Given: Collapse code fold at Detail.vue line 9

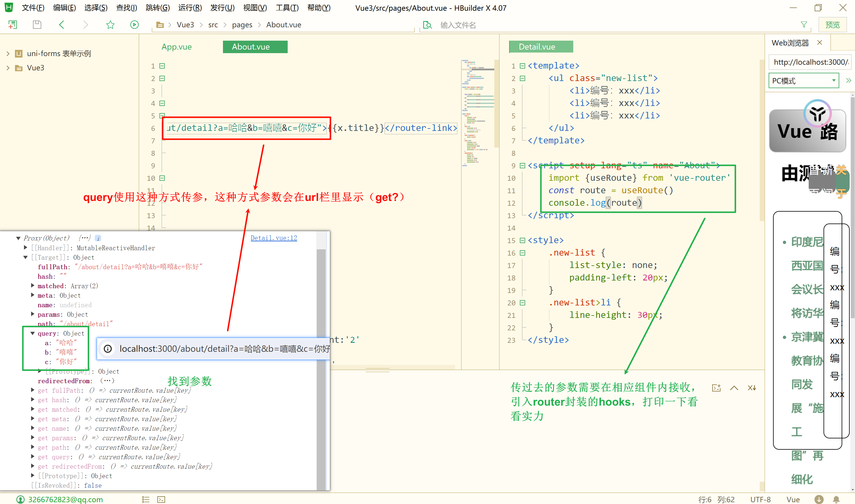Looking at the screenshot, I should pos(522,165).
